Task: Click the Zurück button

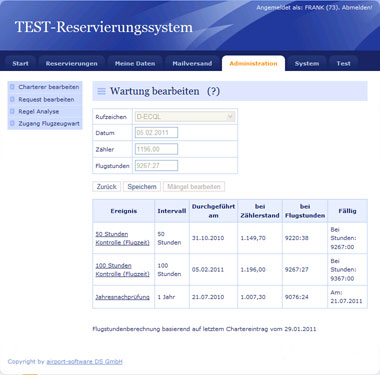Action: (x=107, y=187)
